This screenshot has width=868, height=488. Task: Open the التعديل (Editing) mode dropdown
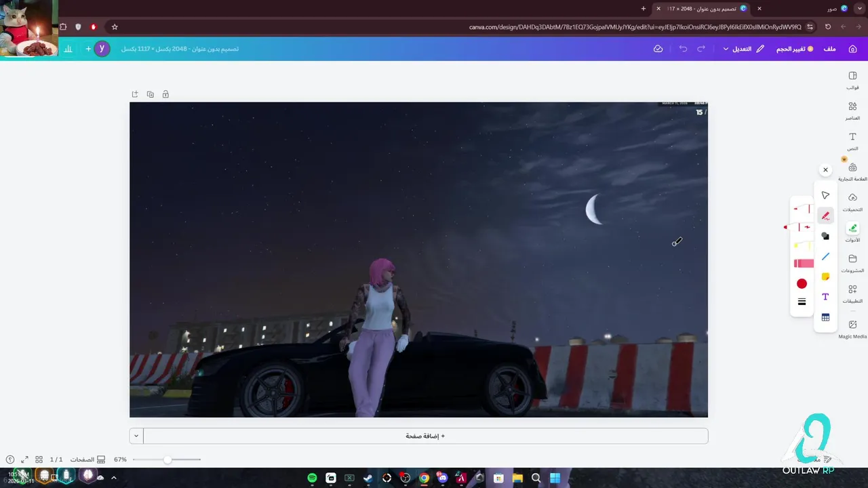(744, 49)
